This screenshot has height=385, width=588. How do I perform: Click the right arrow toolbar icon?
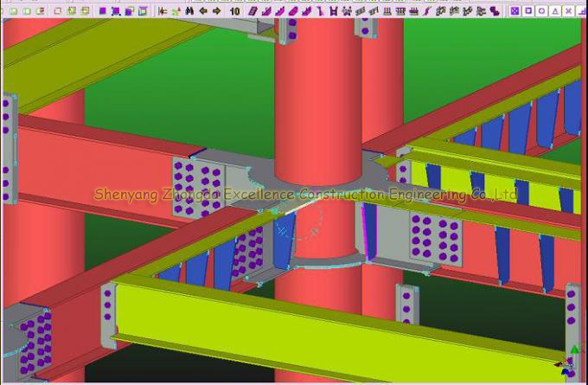click(x=215, y=11)
